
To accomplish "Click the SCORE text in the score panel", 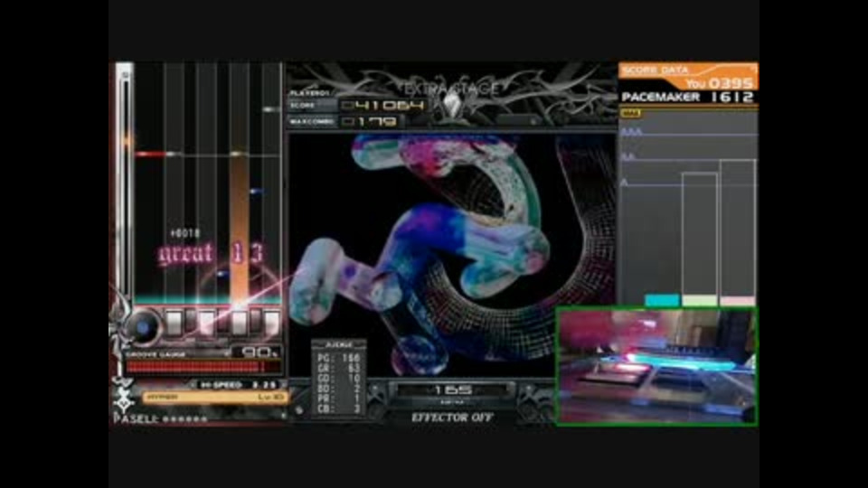I will coord(303,105).
